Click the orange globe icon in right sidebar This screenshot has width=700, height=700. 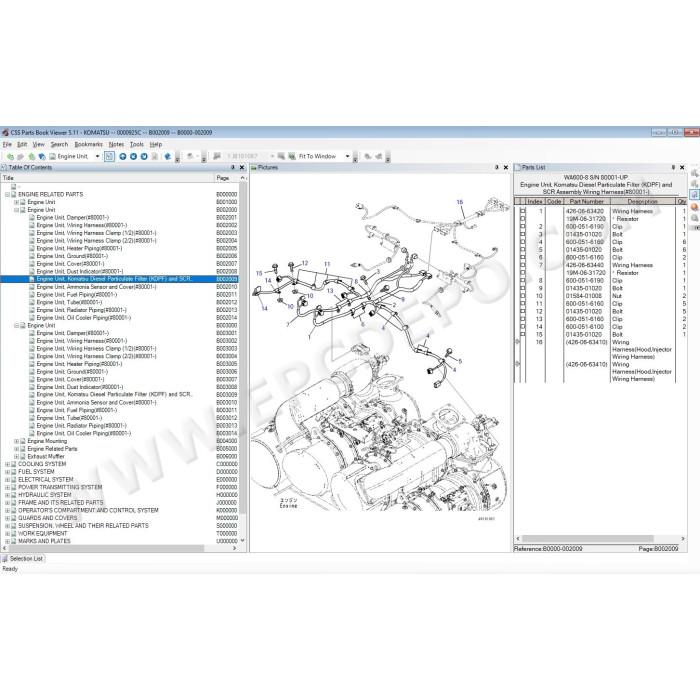pos(694,207)
